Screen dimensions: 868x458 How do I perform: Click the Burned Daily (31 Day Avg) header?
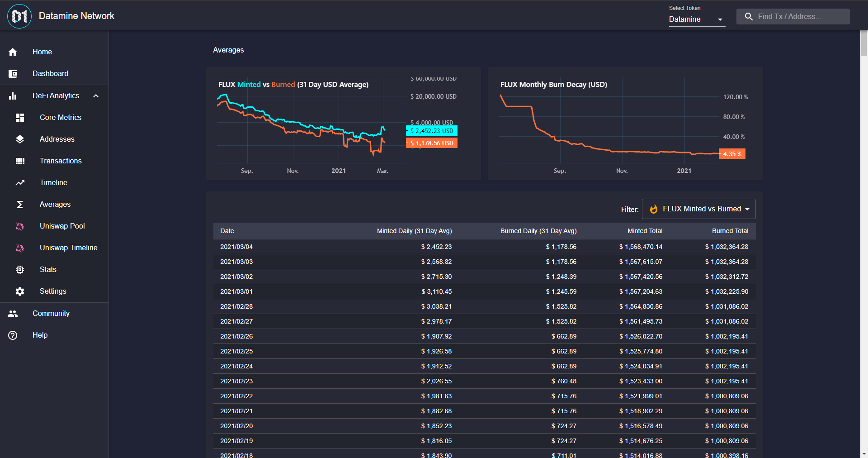tap(538, 231)
